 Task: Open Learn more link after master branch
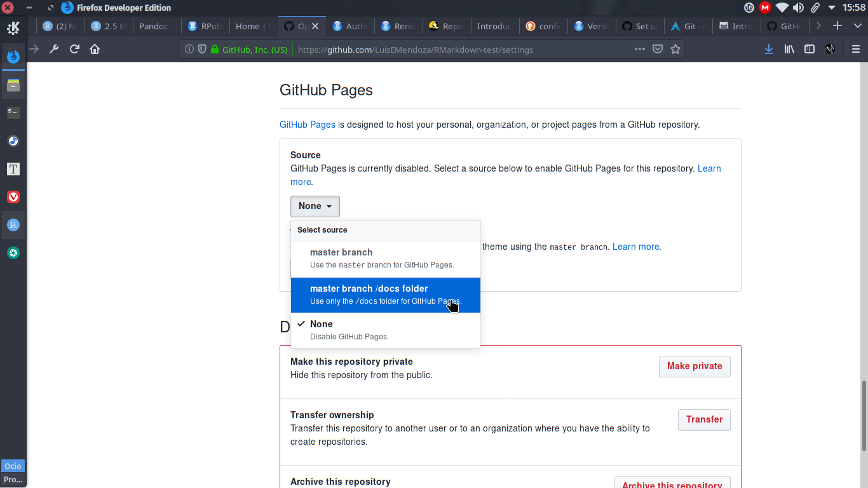[x=635, y=247]
